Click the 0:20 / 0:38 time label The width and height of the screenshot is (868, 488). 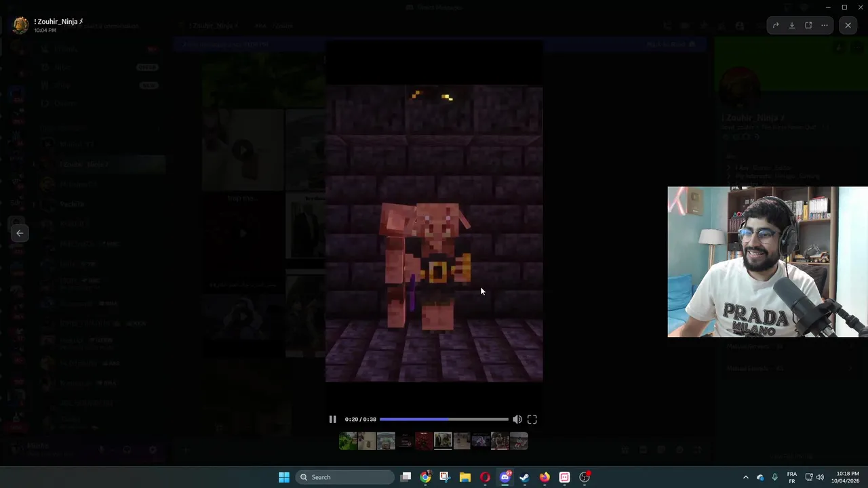pyautogui.click(x=360, y=420)
